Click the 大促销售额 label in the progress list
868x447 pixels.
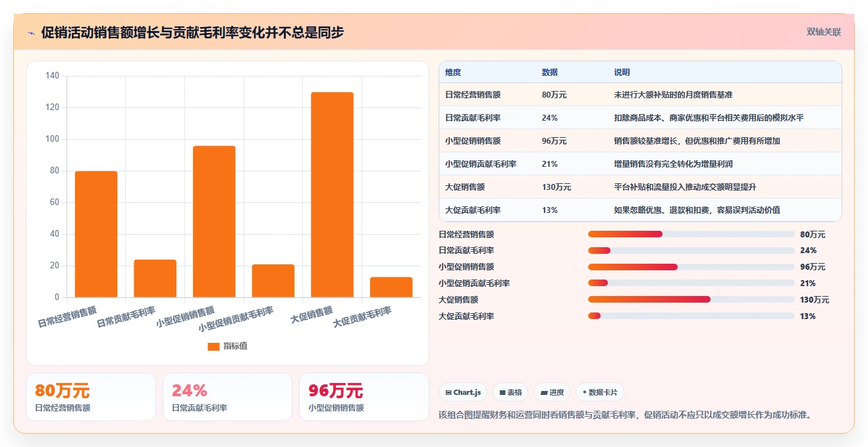coord(458,300)
